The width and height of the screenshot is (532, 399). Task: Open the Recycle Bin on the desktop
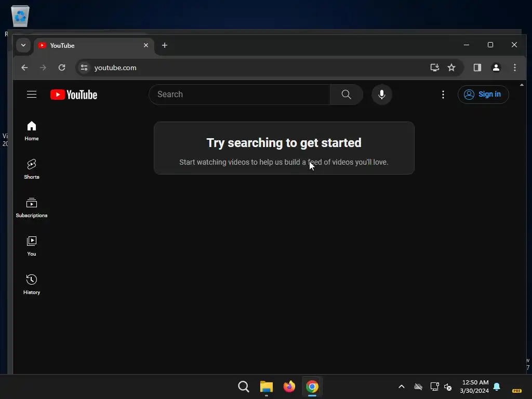click(x=20, y=16)
